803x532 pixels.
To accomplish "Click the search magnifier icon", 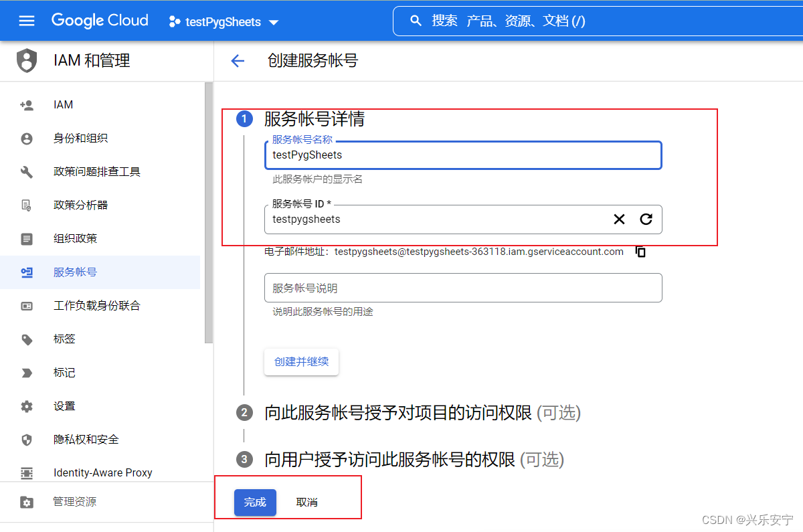I will (x=416, y=20).
